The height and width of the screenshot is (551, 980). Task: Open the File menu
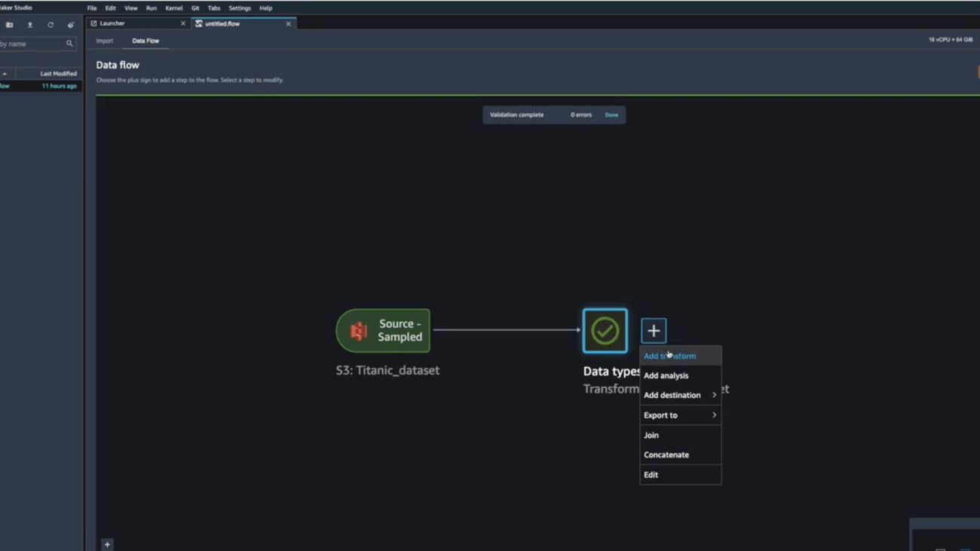tap(92, 8)
